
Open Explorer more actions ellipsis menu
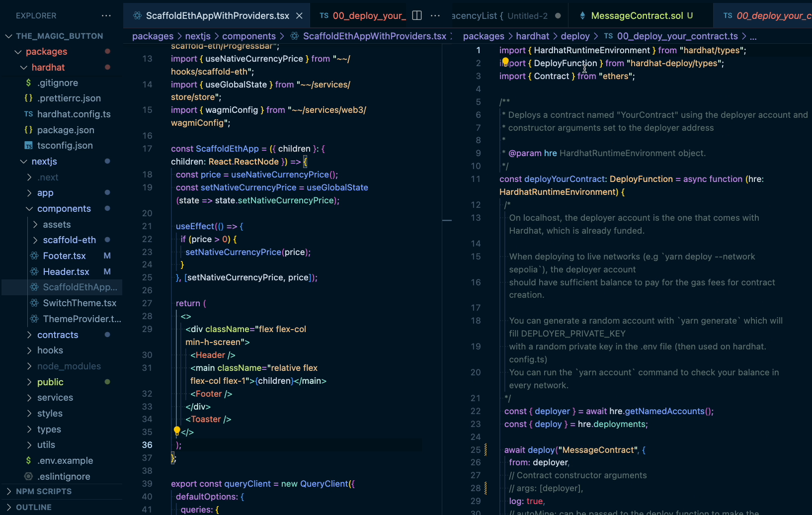106,16
